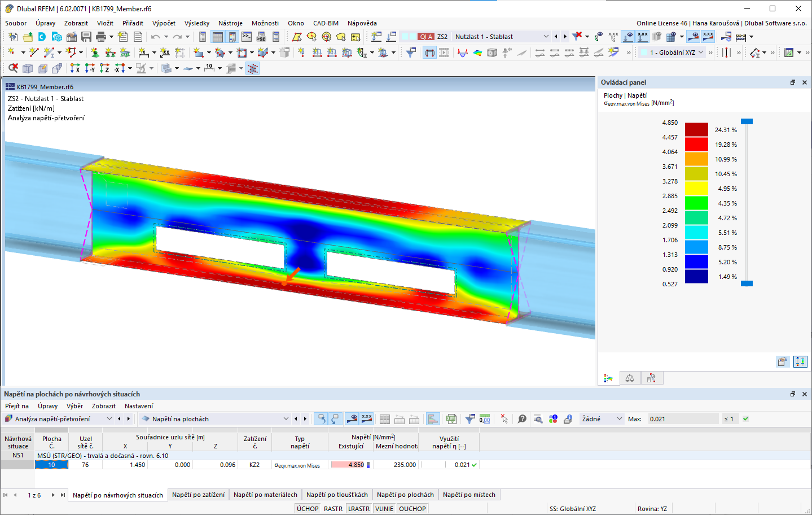Image resolution: width=812 pixels, height=515 pixels.
Task: Open the Výpočet menu
Action: 164,23
